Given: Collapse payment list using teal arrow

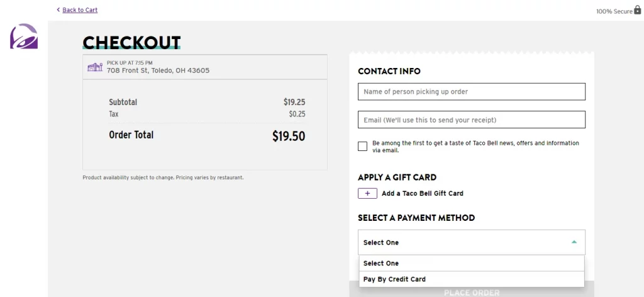Looking at the screenshot, I should coord(574,242).
